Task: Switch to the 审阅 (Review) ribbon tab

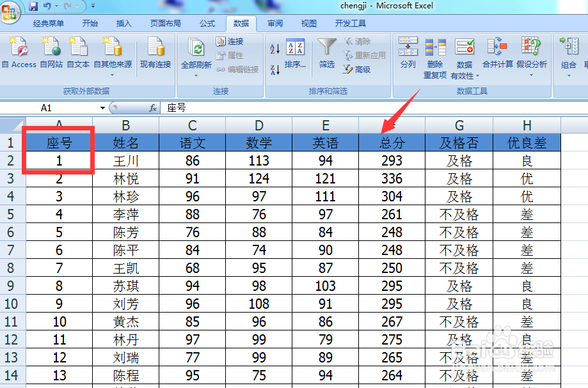Action: pyautogui.click(x=274, y=23)
